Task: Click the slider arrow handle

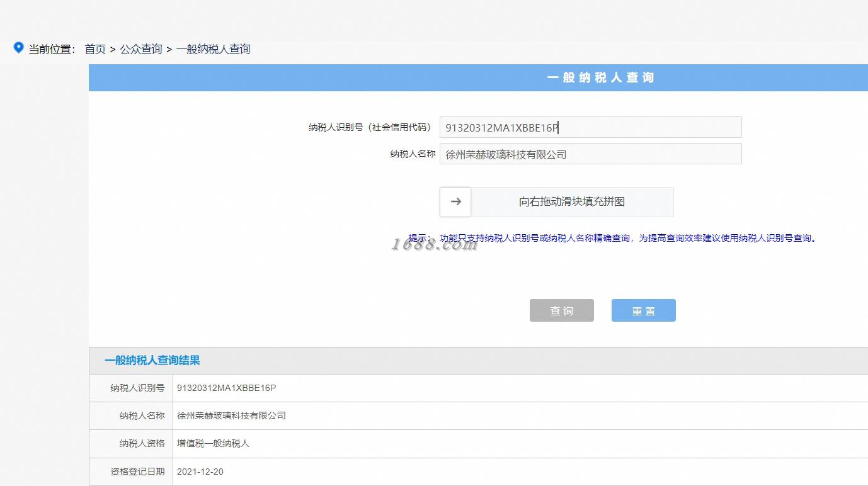Action: click(455, 201)
